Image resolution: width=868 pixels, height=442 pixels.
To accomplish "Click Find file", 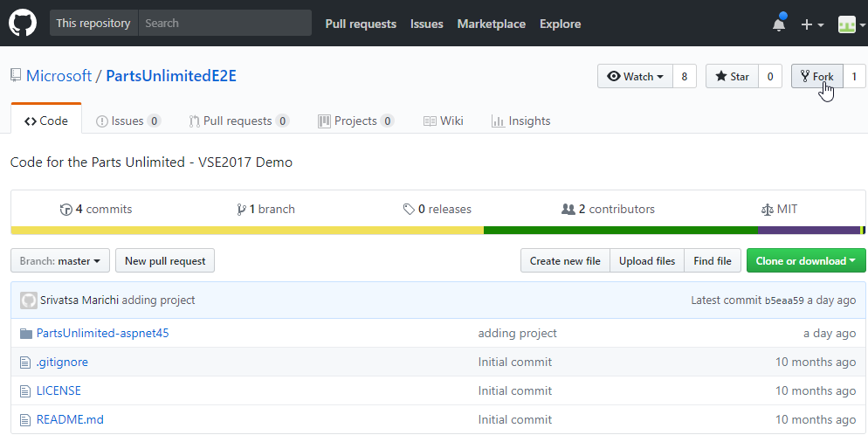I will coord(713,261).
